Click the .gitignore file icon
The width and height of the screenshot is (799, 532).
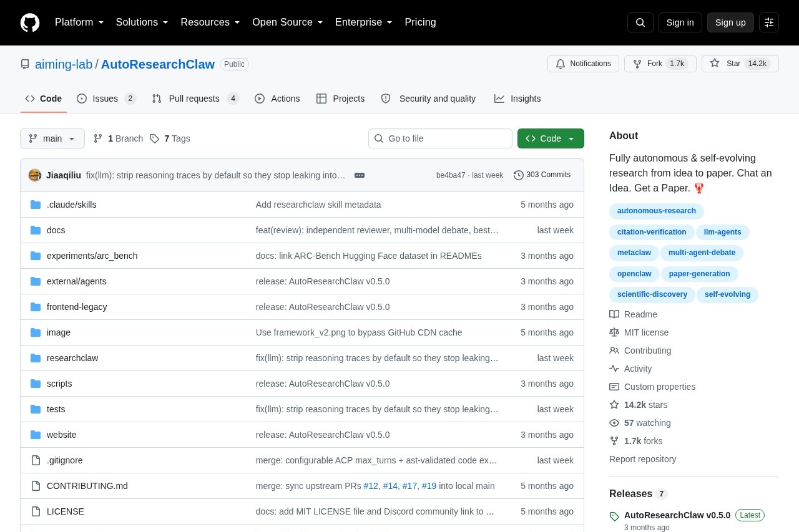point(36,460)
